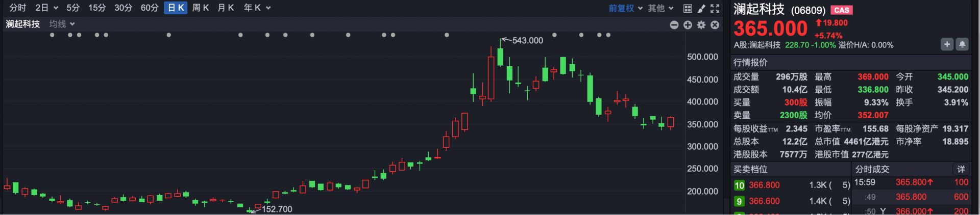Zoom in chart with plus icon
This screenshot has width=980, height=215.
pyautogui.click(x=688, y=25)
